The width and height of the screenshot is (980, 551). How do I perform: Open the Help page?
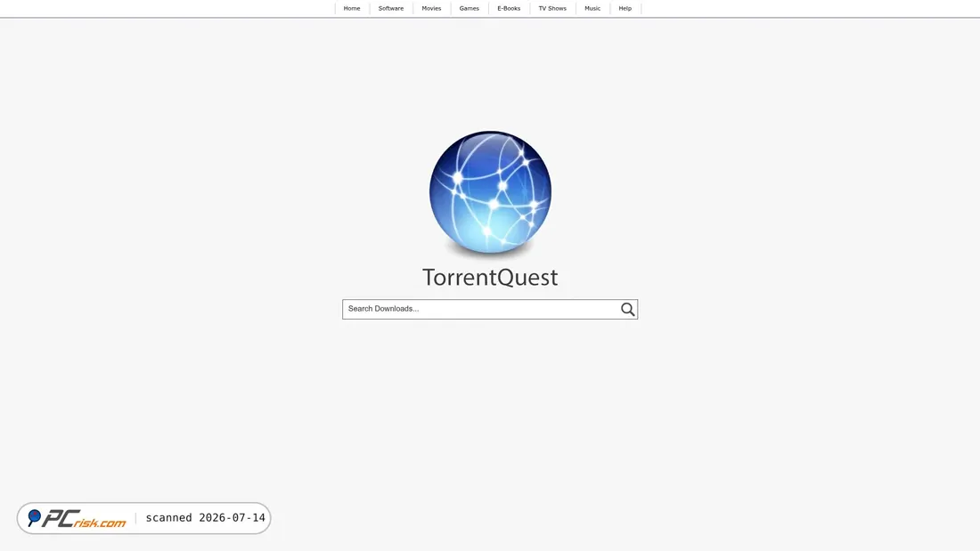coord(625,9)
